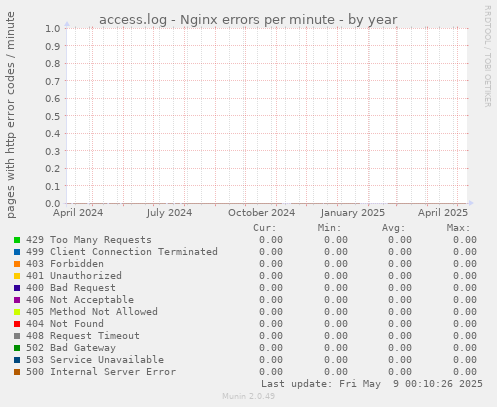Click the 403 Forbidden orange swatch
497x407 pixels.
pyautogui.click(x=17, y=264)
